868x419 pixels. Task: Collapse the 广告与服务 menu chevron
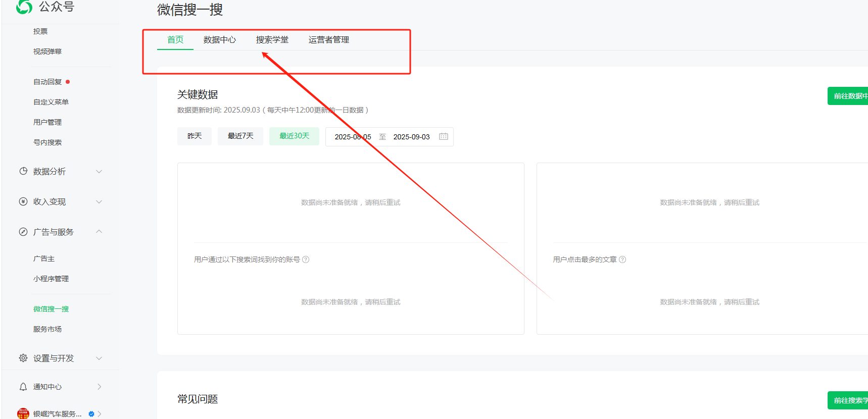pos(99,232)
